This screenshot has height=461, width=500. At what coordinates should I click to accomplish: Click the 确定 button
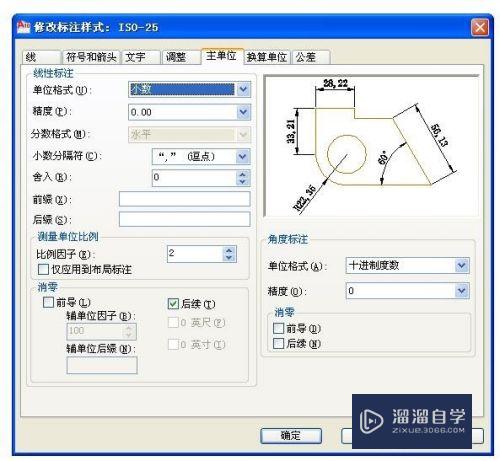[291, 435]
